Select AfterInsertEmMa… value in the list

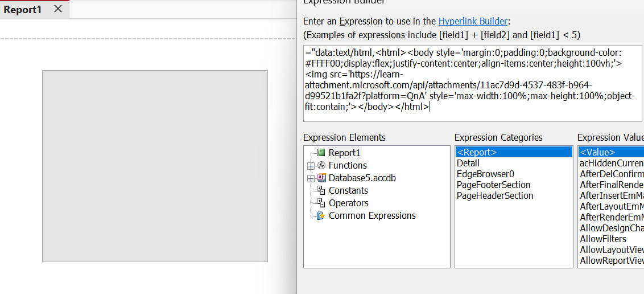coord(612,196)
